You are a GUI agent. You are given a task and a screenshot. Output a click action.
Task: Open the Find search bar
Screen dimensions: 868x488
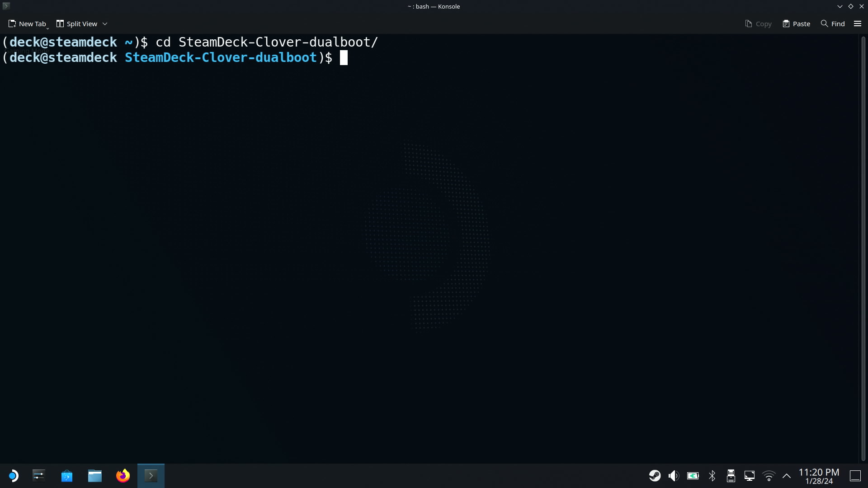click(x=832, y=23)
